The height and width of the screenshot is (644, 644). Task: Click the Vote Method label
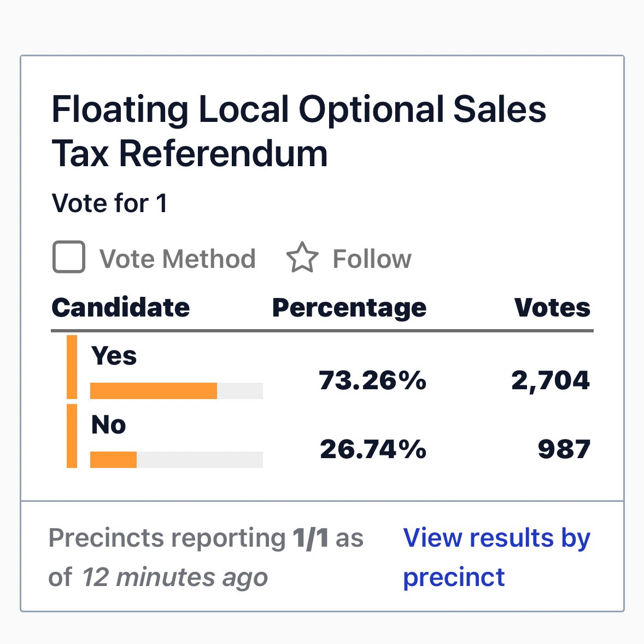178,259
